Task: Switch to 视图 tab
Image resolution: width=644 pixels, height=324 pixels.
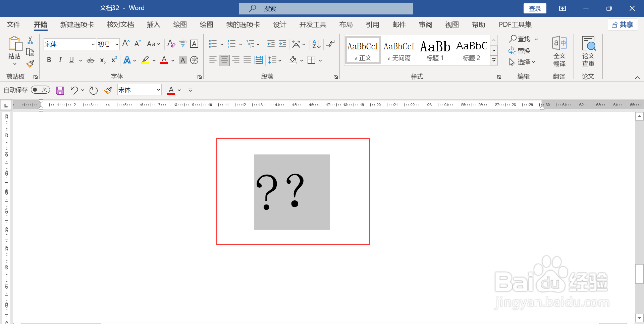Action: click(x=452, y=25)
